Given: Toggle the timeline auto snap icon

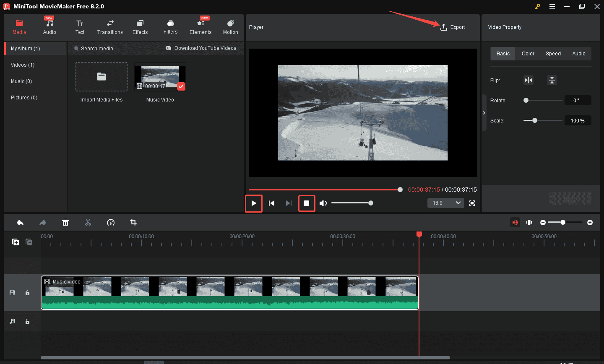Looking at the screenshot, I should pos(515,222).
